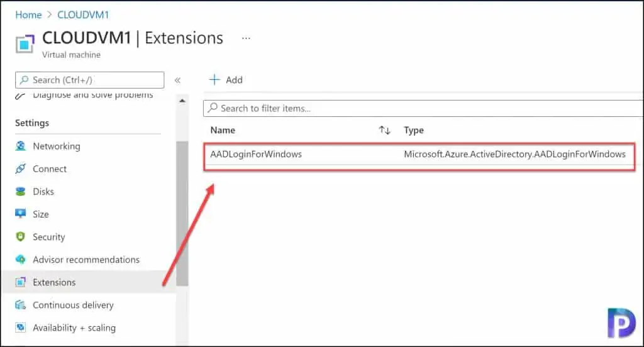Open Continuous delivery settings
Viewport: 644px width, 347px height.
tap(73, 305)
